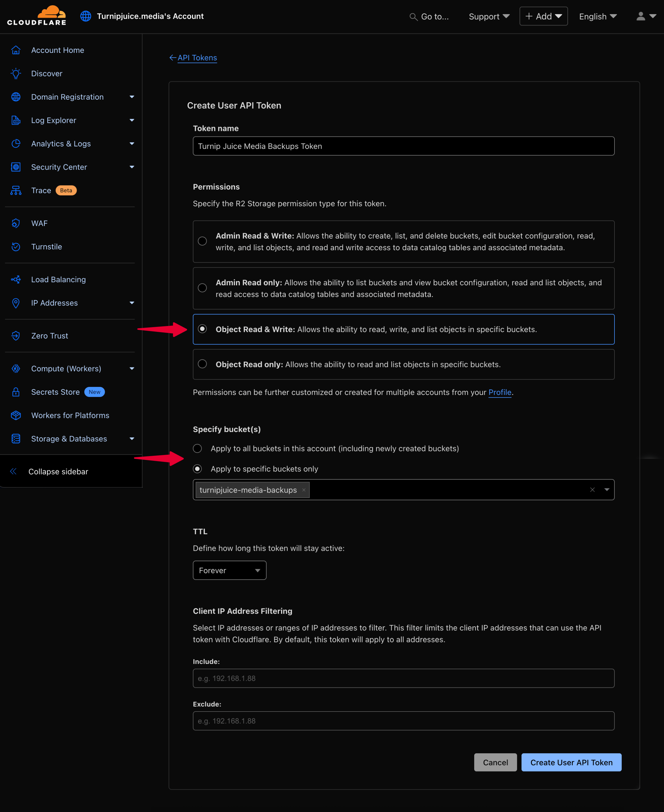664x812 pixels.
Task: Click the IP Addresses pin icon
Action: pyautogui.click(x=16, y=303)
